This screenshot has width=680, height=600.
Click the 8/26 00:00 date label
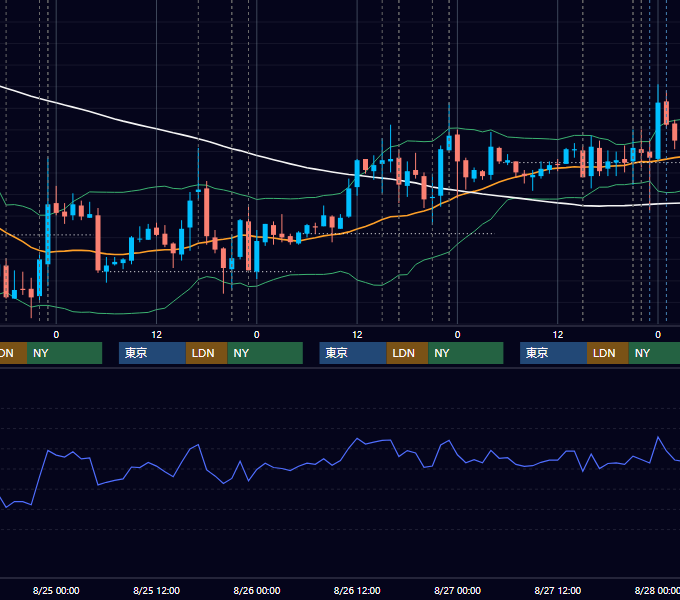(x=257, y=590)
